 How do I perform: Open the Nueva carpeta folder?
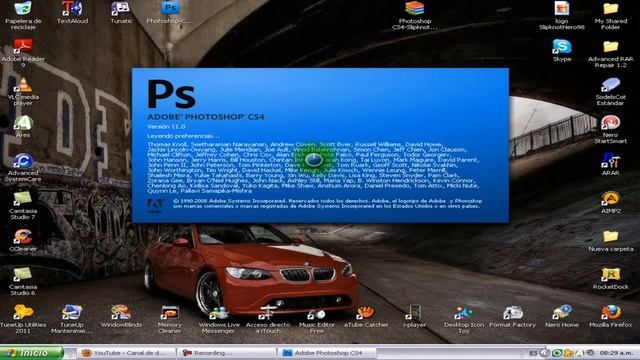tap(611, 237)
